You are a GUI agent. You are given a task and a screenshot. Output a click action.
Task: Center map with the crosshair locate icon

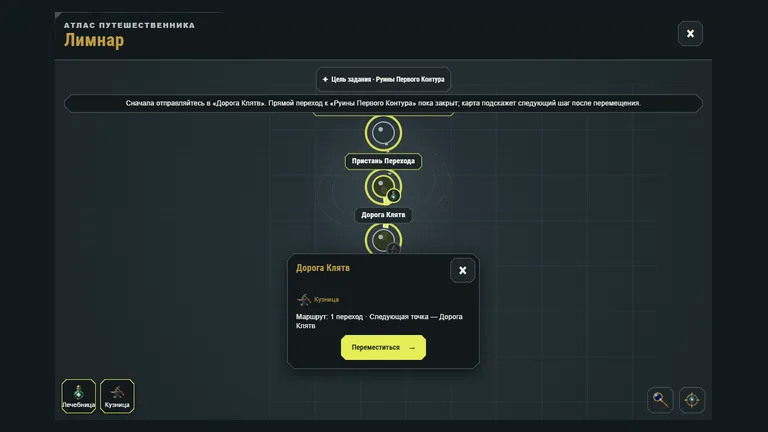692,400
